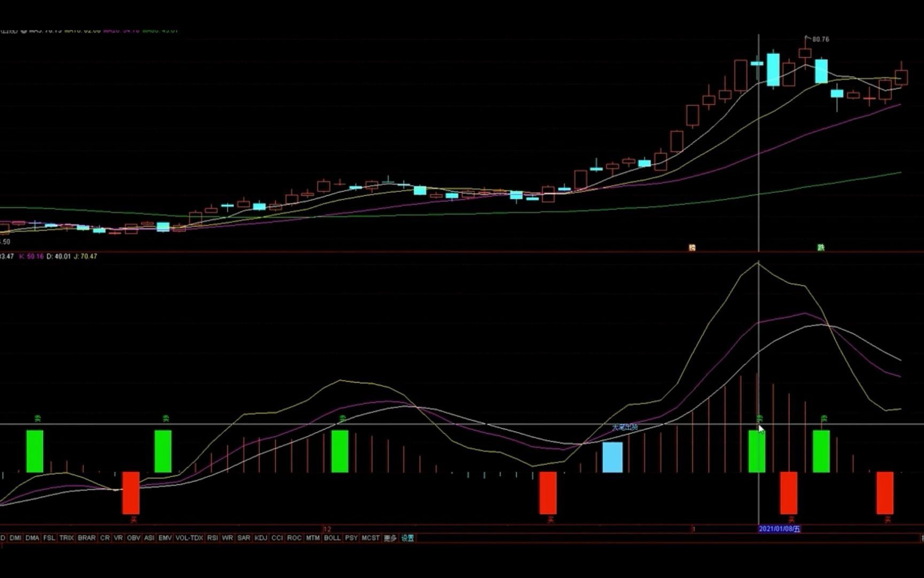Click the green sell bar beneath the 跌 marker
This screenshot has width=924, height=578.
pos(821,451)
